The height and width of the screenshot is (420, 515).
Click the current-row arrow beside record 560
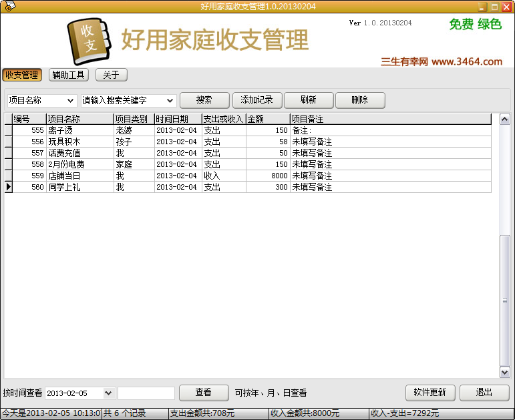(x=8, y=187)
